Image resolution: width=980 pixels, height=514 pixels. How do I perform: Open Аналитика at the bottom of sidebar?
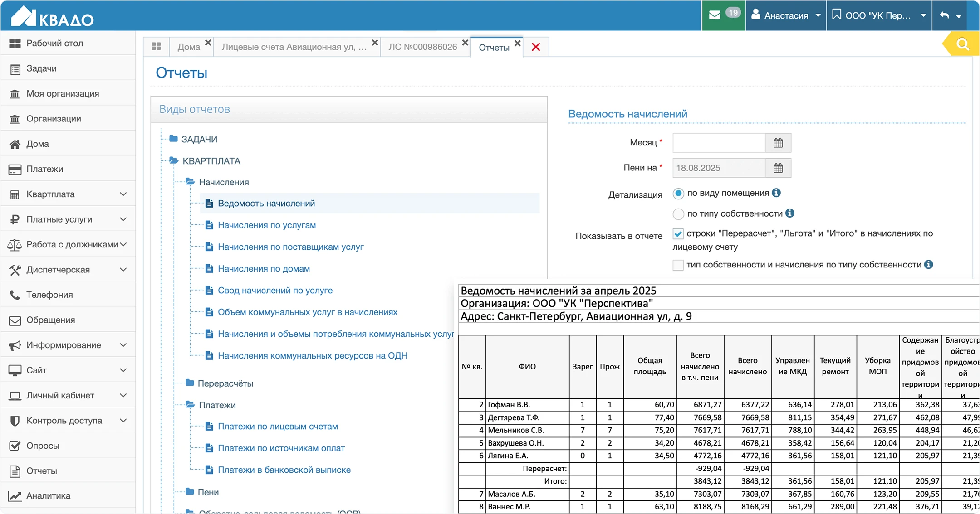click(49, 495)
